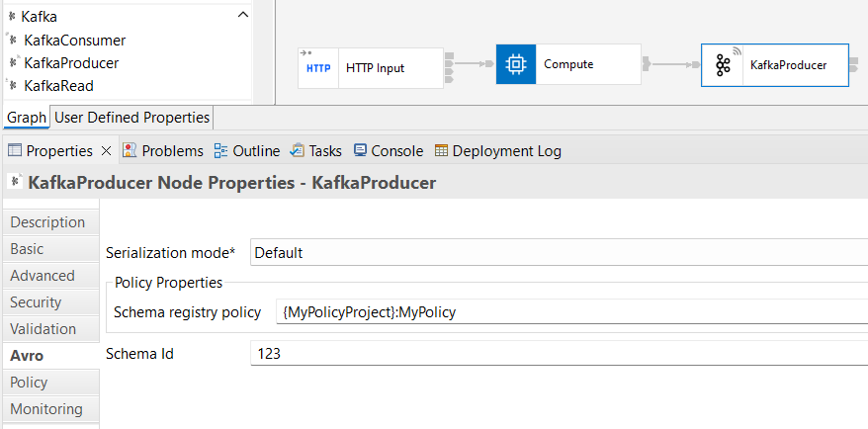Click the Deployment Log view icon
Image resolution: width=868 pixels, height=429 pixels.
[x=441, y=150]
